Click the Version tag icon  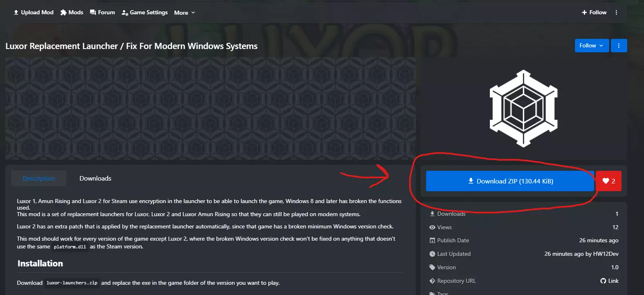pyautogui.click(x=432, y=267)
